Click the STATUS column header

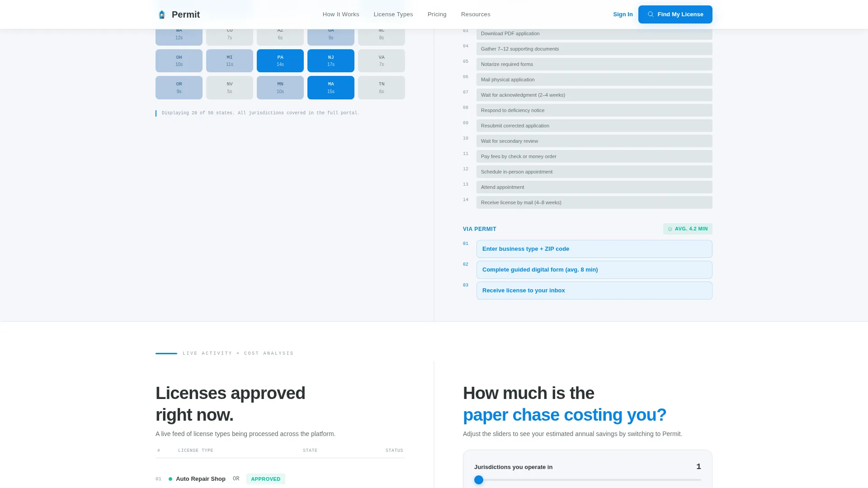[x=394, y=450]
